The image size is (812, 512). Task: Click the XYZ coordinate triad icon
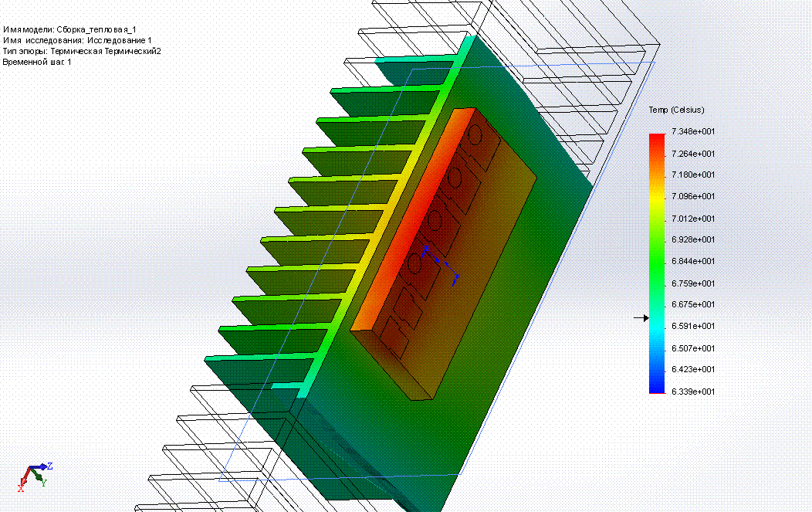35,476
